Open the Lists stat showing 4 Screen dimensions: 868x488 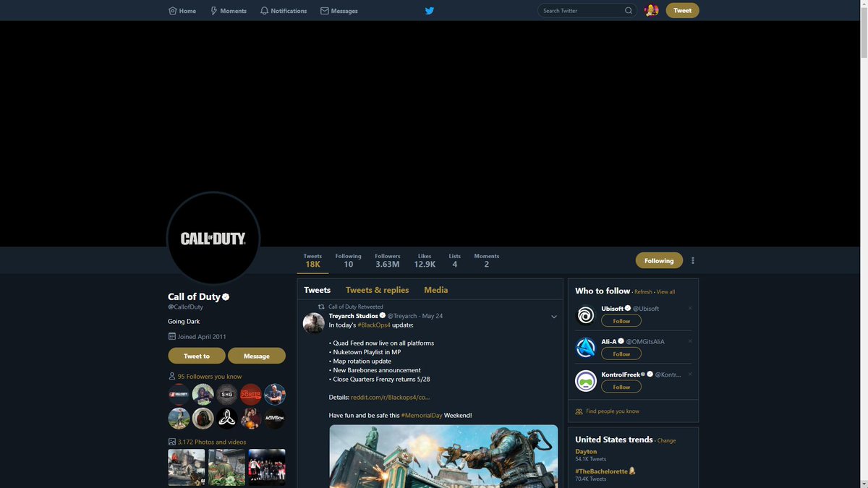pyautogui.click(x=454, y=261)
